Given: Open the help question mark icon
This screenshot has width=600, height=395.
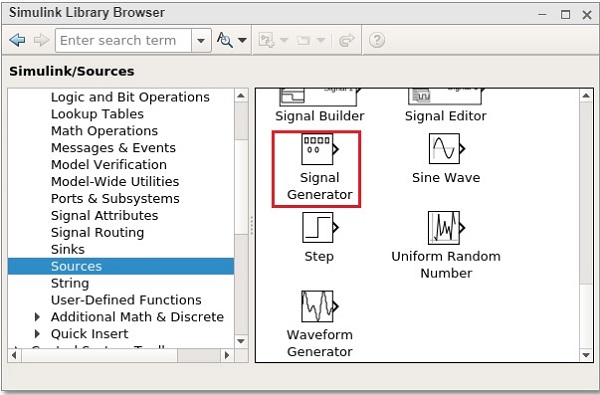Looking at the screenshot, I should (x=377, y=40).
